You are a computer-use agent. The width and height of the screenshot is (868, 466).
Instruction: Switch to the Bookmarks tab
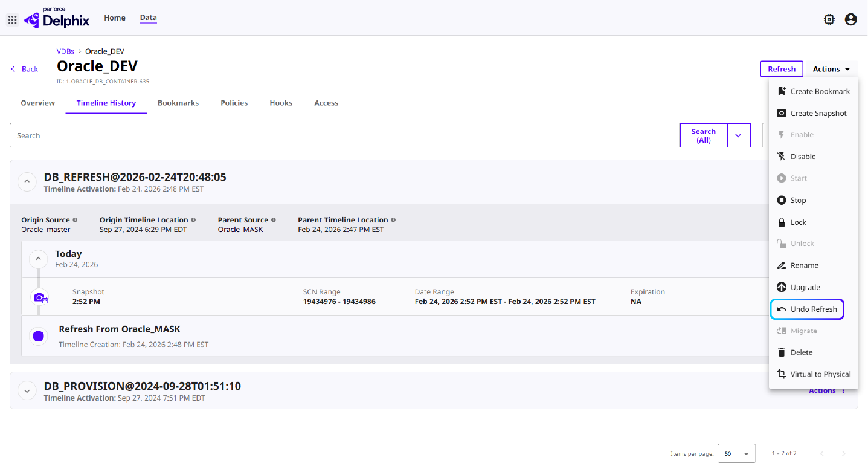pyautogui.click(x=178, y=103)
